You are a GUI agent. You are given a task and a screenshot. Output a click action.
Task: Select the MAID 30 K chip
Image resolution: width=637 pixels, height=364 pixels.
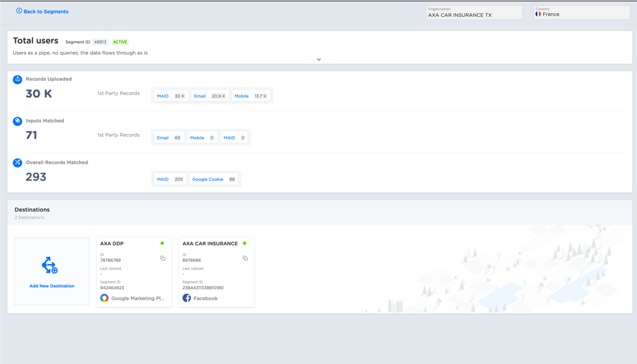tap(171, 96)
